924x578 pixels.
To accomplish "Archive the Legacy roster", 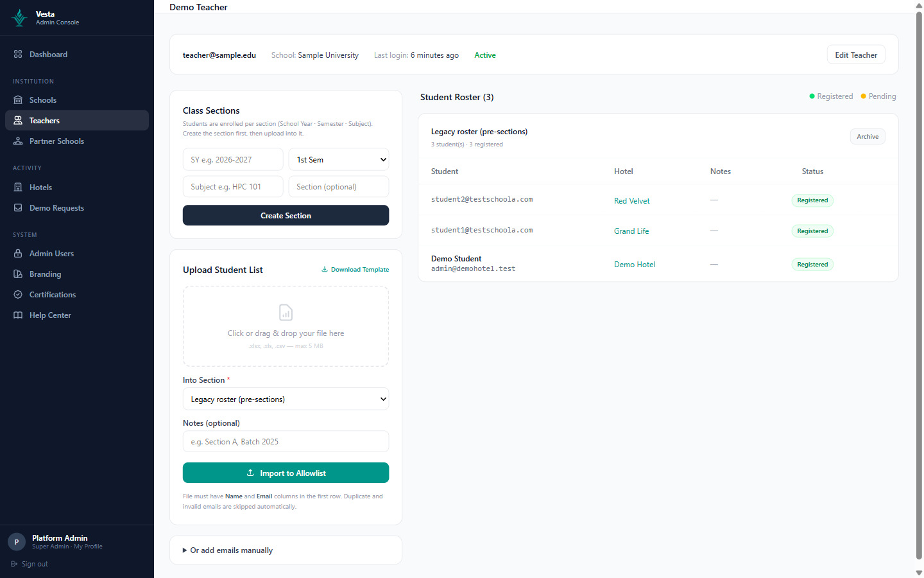I will click(868, 137).
